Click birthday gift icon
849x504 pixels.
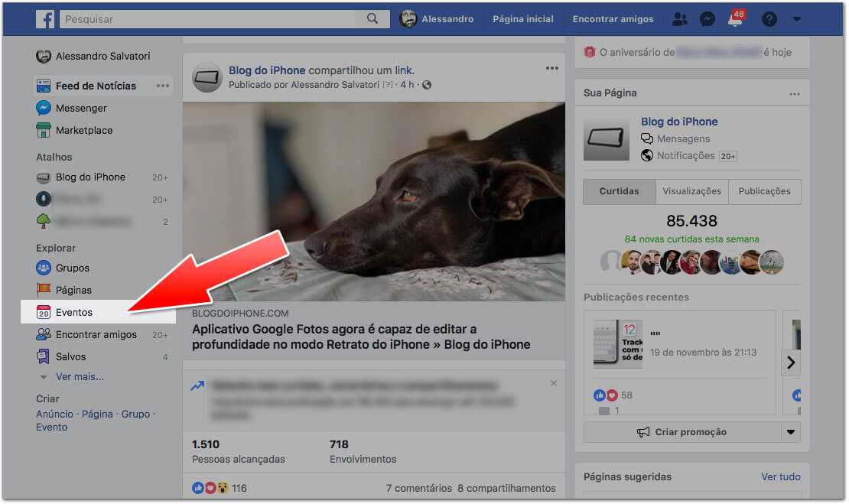[589, 52]
